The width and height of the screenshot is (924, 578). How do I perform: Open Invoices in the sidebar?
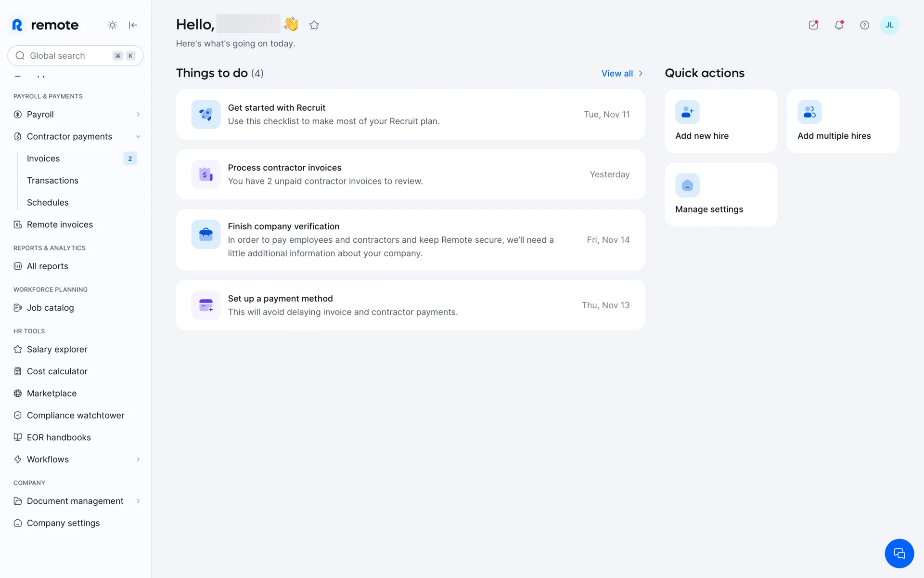(43, 158)
